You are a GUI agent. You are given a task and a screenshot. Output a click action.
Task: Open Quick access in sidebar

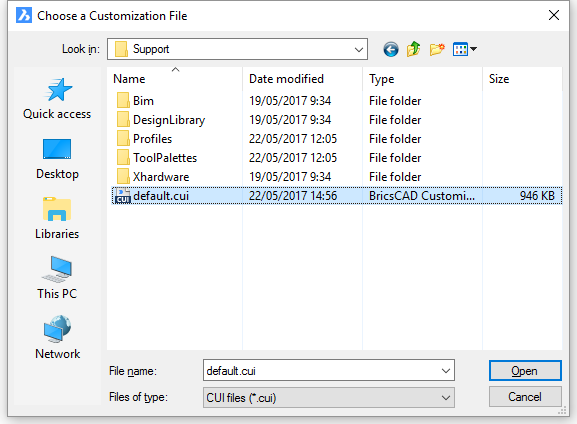(57, 99)
